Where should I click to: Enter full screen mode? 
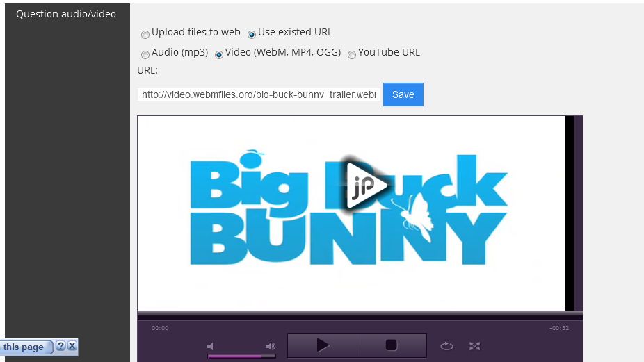coord(474,346)
